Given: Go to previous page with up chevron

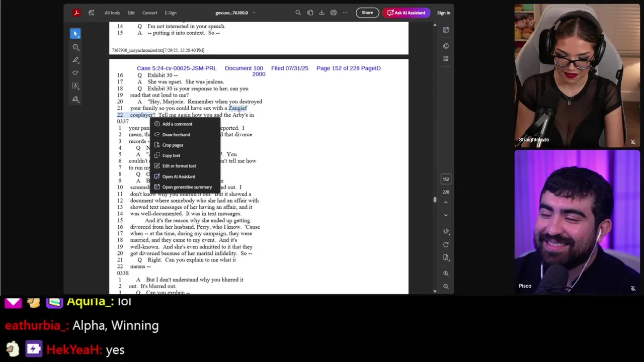Looking at the screenshot, I should point(446,202).
